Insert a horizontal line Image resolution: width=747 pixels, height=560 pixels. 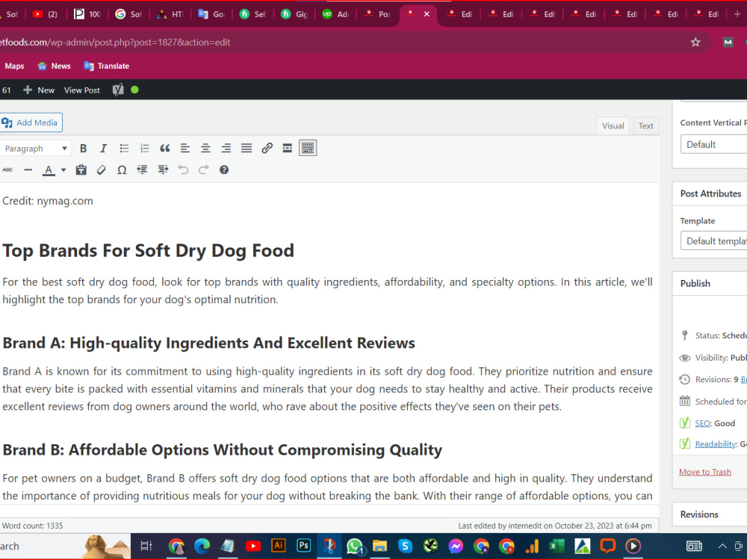tap(28, 169)
